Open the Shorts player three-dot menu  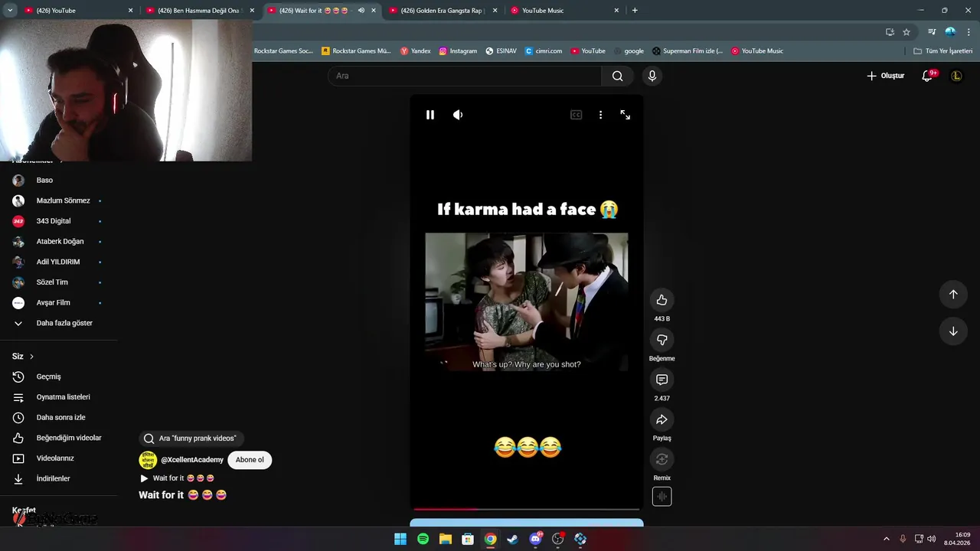pyautogui.click(x=600, y=115)
